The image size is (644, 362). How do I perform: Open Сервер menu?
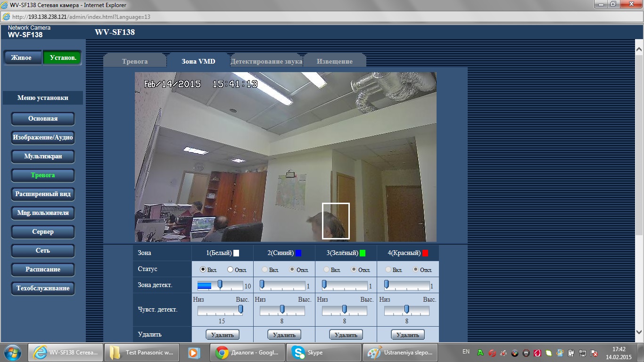43,232
